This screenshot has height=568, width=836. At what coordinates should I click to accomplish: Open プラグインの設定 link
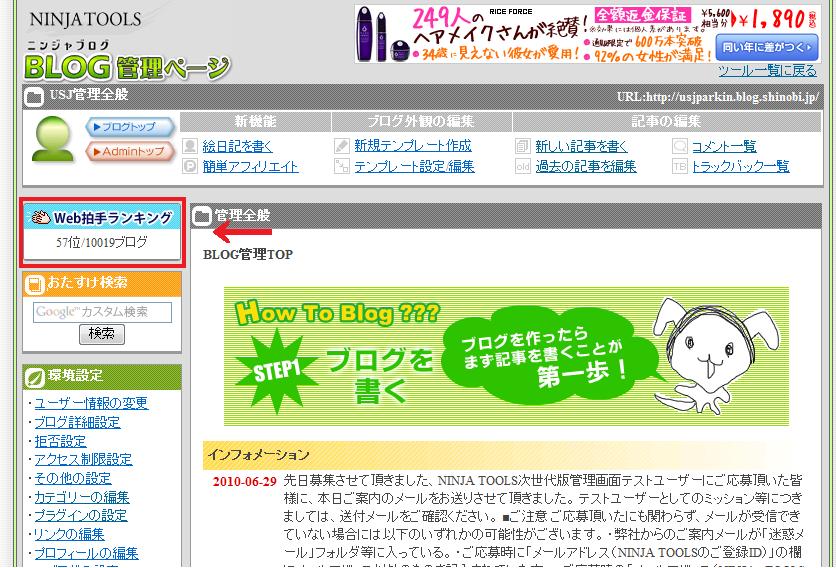(x=81, y=515)
